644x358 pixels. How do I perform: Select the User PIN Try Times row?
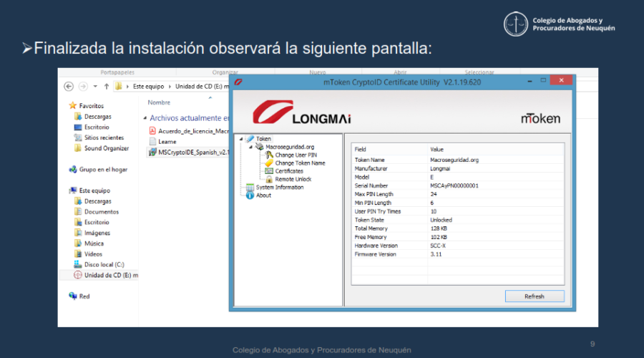click(458, 211)
